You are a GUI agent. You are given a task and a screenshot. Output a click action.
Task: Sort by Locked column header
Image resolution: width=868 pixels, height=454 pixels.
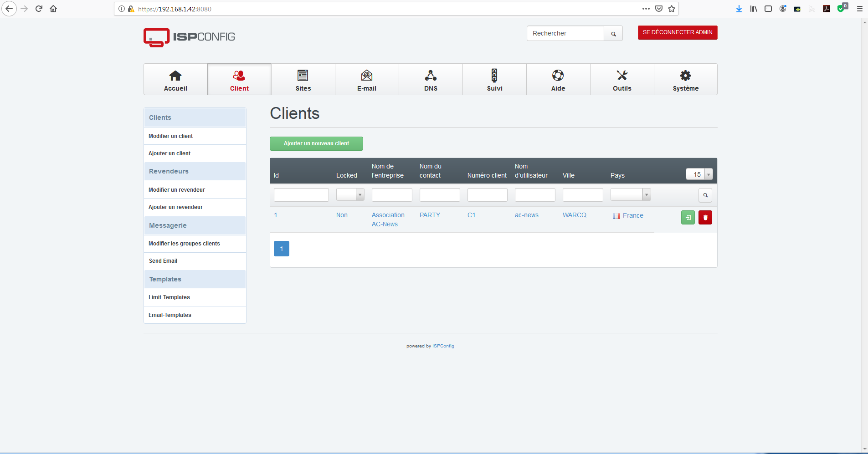347,176
